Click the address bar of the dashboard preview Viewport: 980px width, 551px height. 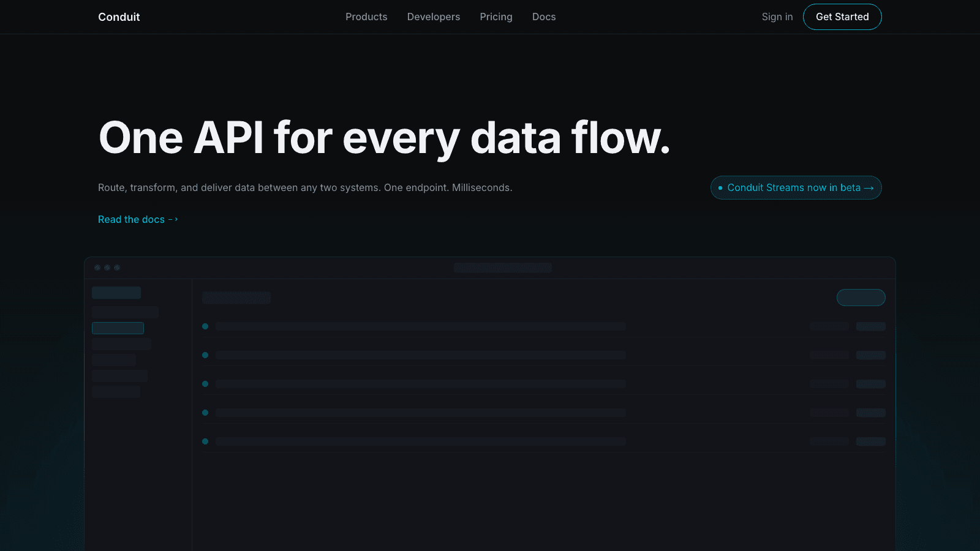tap(502, 268)
